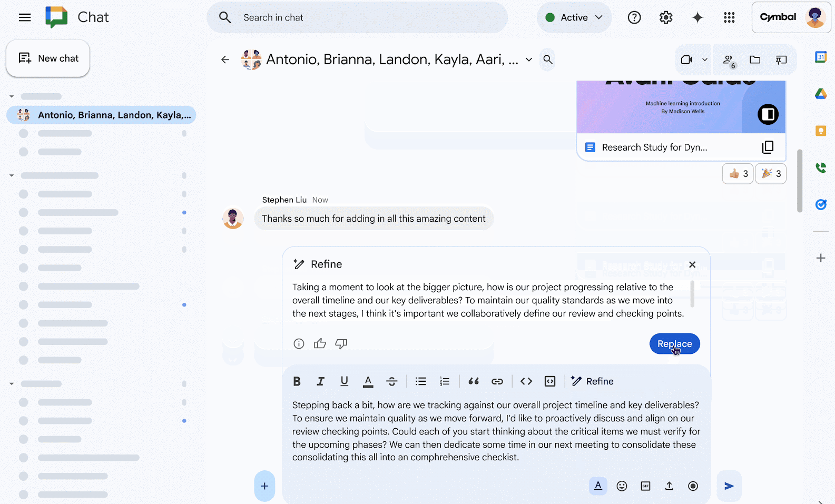Click the Bold formatting icon
This screenshot has height=504, width=835.
pos(297,381)
